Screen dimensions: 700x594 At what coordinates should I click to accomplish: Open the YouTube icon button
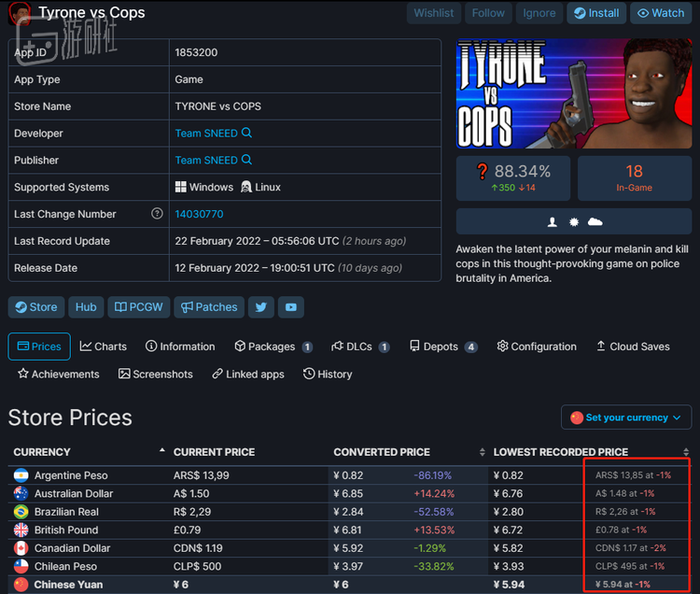coord(291,307)
